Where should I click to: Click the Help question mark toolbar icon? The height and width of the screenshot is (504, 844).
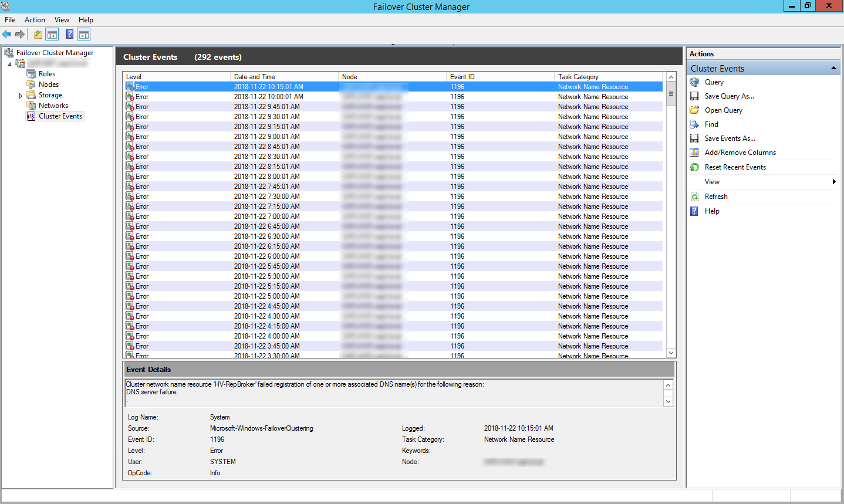click(69, 34)
